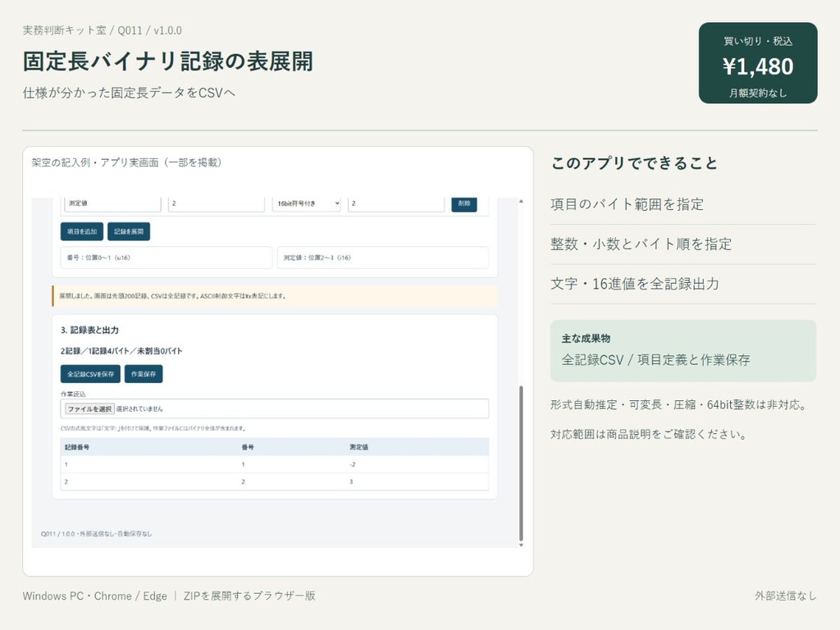Click the 測定値：位置2〜3（i16） summary chip
Screen dimensions: 840x630
[383, 258]
